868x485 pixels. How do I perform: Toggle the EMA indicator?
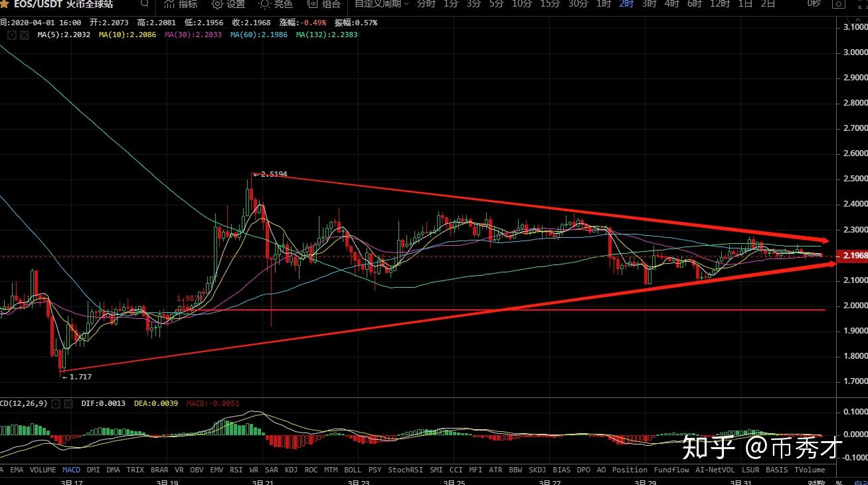[17, 470]
